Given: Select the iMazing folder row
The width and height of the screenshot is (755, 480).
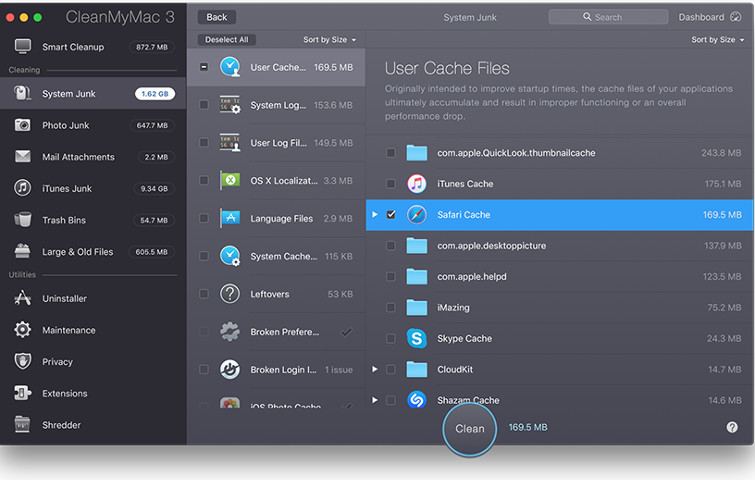Looking at the screenshot, I should (560, 307).
